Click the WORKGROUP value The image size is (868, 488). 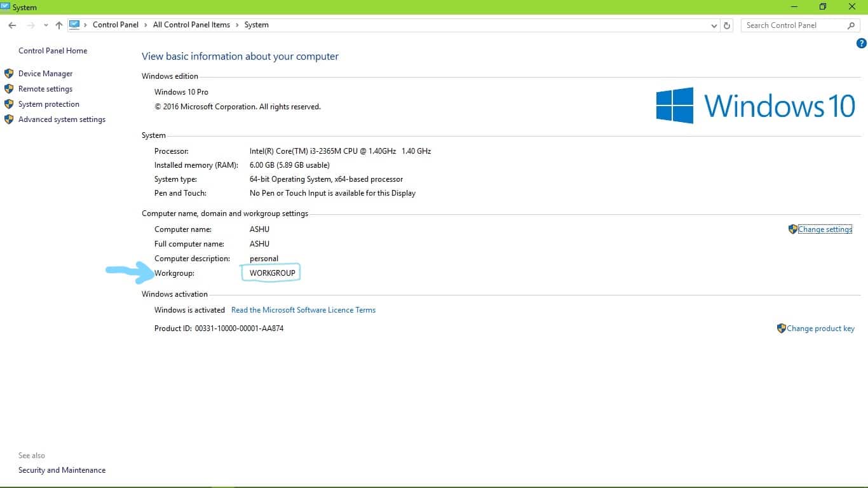pos(272,273)
